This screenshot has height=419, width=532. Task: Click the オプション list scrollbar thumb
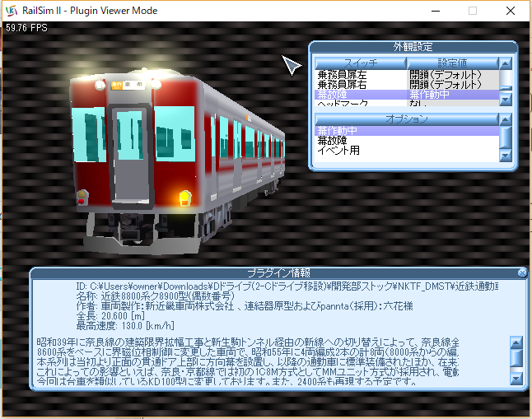[x=506, y=137]
